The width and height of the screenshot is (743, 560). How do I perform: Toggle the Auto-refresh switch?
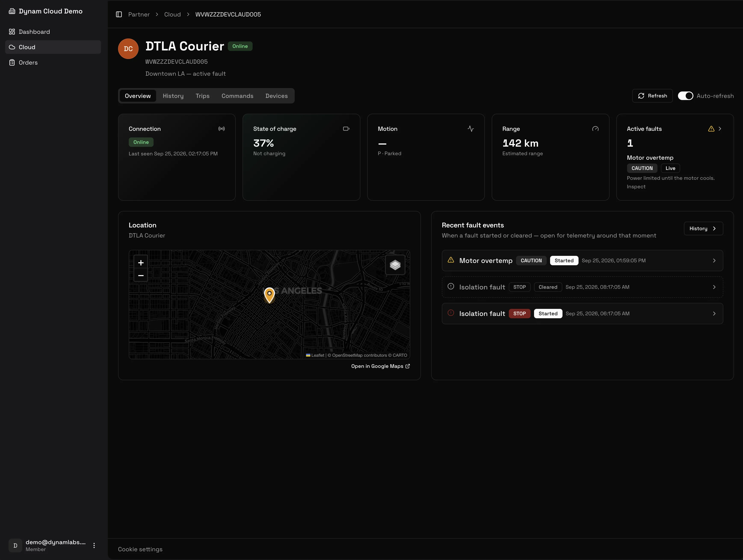click(x=685, y=96)
